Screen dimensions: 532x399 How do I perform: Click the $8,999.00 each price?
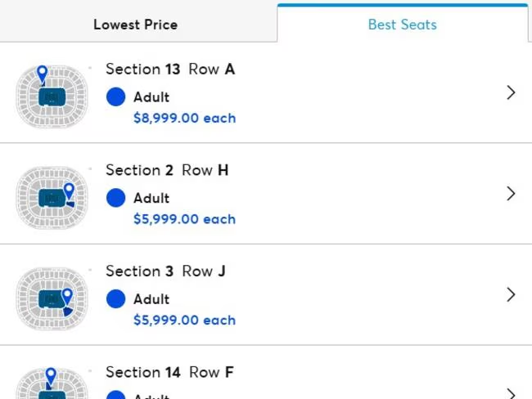tap(184, 118)
